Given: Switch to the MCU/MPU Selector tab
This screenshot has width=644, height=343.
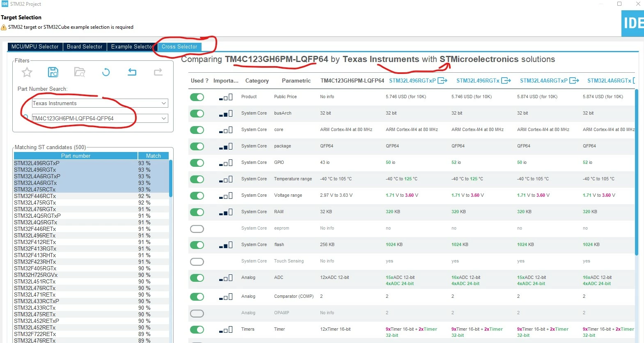Looking at the screenshot, I should pos(35,47).
